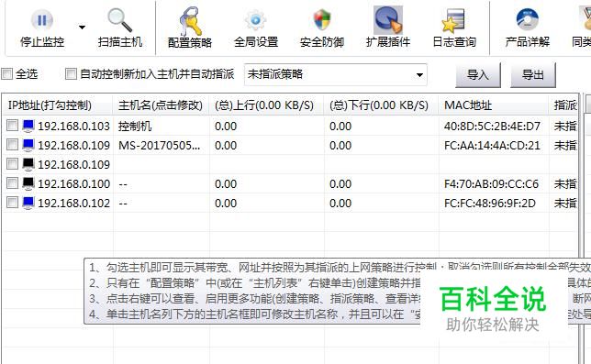Click the (总)下行 column header

(x=382, y=105)
